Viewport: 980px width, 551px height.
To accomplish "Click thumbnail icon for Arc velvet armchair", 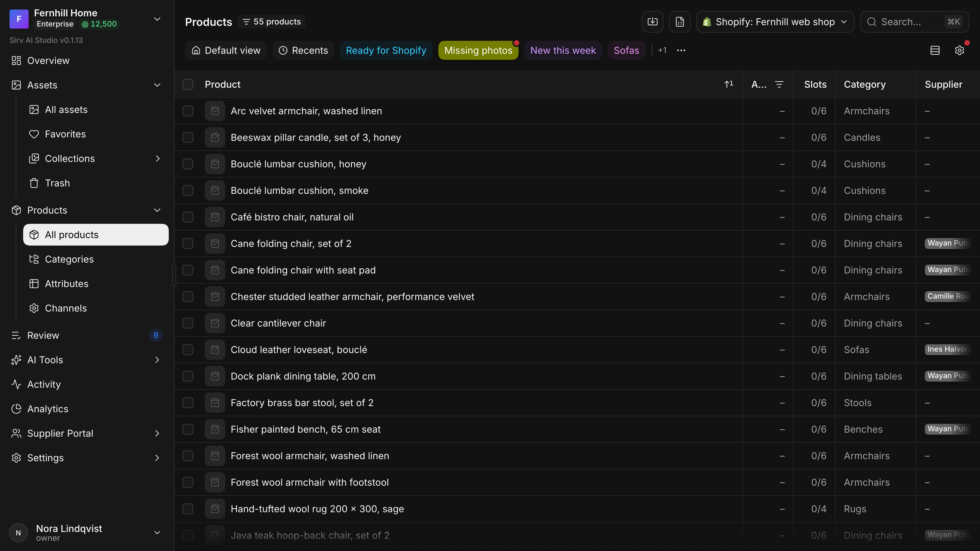I will [215, 111].
